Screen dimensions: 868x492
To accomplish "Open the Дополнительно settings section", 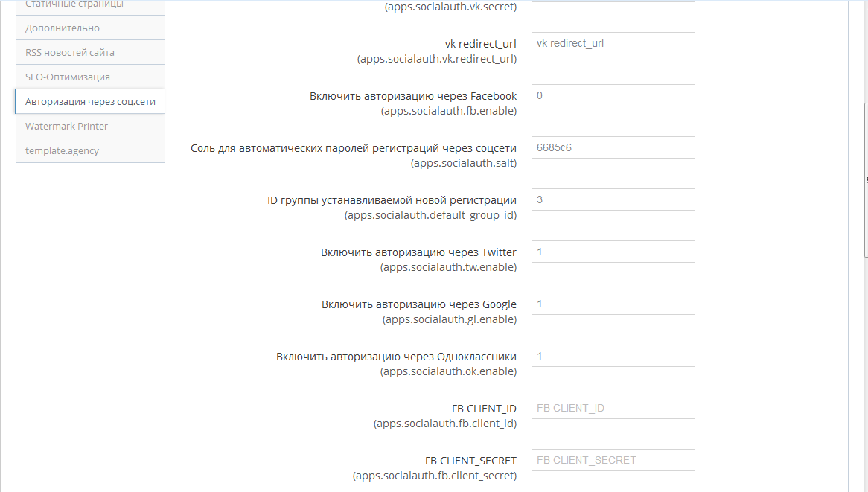I will coord(63,28).
